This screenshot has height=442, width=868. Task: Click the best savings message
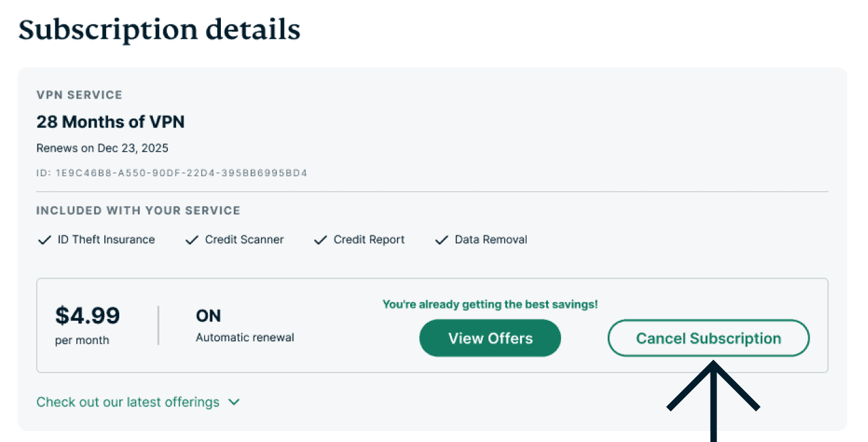490,304
